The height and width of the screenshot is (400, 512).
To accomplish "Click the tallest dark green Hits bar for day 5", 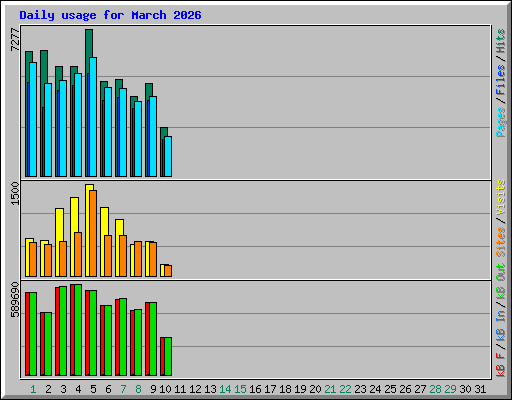I will click(89, 43).
